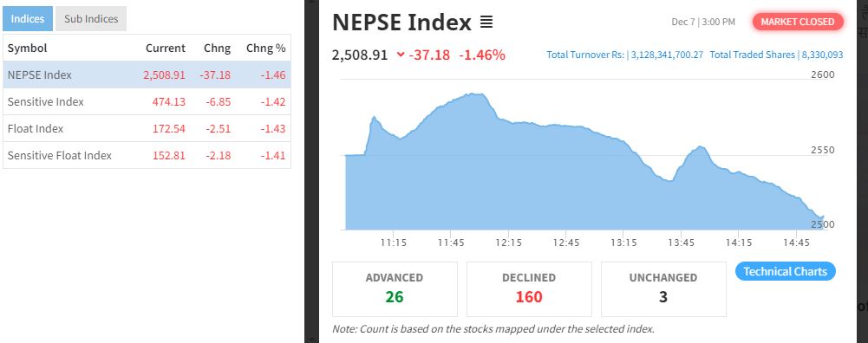Image resolution: width=868 pixels, height=343 pixels.
Task: Pick the Sensitive Float Index row
Action: 147,155
